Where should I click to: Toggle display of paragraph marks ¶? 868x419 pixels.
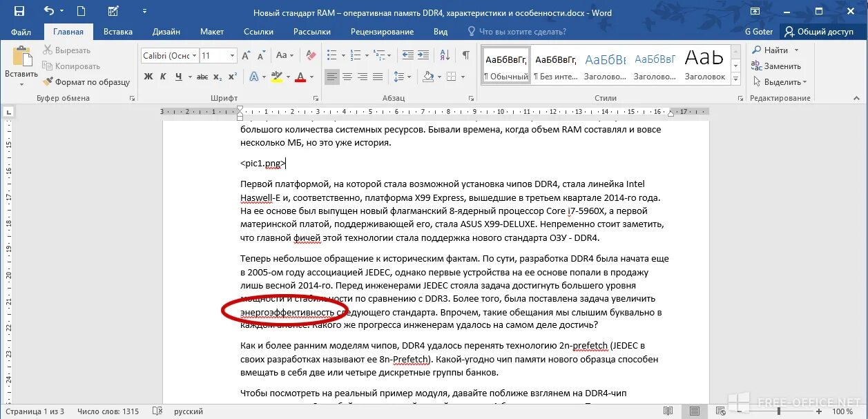point(466,55)
